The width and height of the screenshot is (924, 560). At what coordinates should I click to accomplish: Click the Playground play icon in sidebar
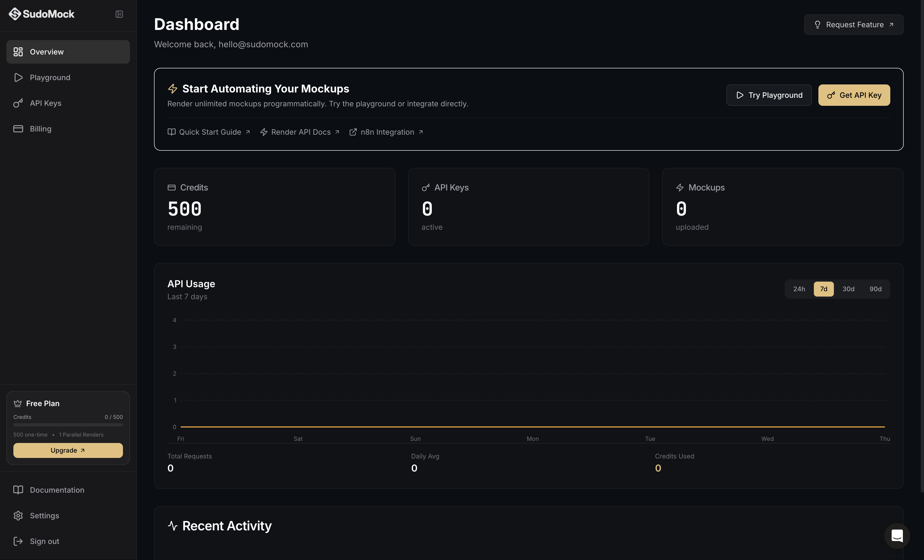pyautogui.click(x=18, y=77)
